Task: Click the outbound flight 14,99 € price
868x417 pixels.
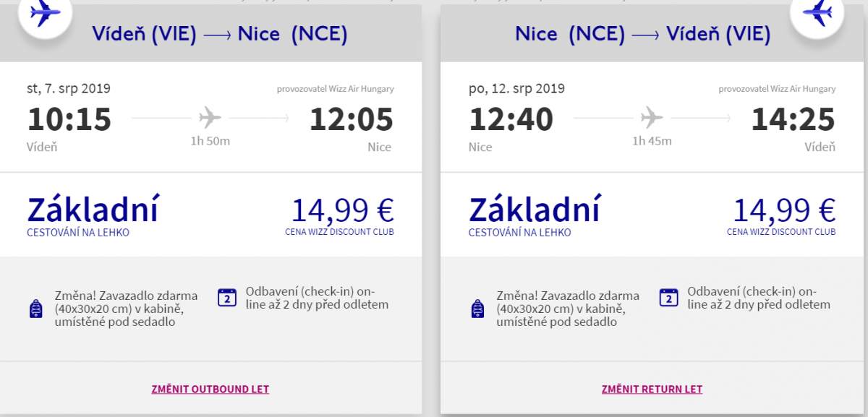Action: tap(342, 210)
